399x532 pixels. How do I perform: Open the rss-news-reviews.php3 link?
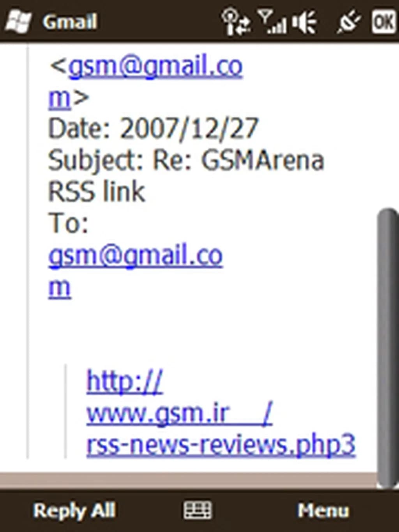(x=221, y=445)
